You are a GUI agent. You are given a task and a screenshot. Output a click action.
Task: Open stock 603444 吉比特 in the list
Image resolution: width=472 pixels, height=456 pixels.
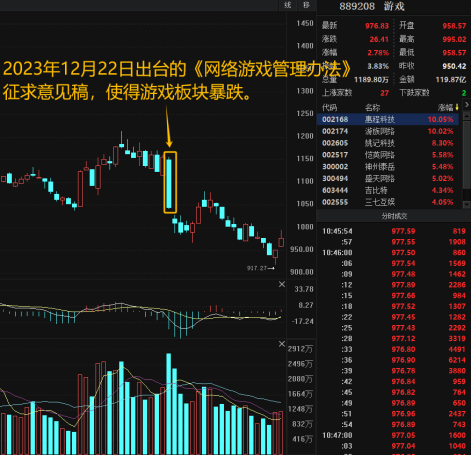[x=388, y=190]
